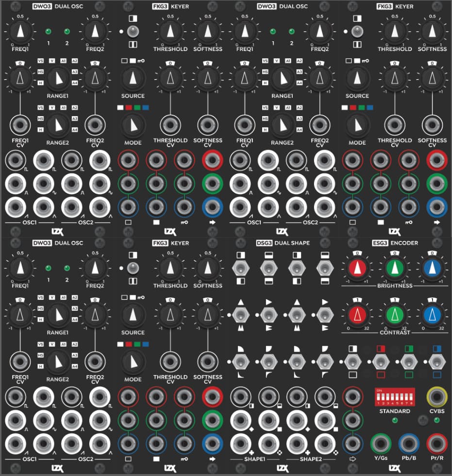Click the CONTRAST label on ESG3
The height and width of the screenshot is (476, 452).
click(395, 332)
